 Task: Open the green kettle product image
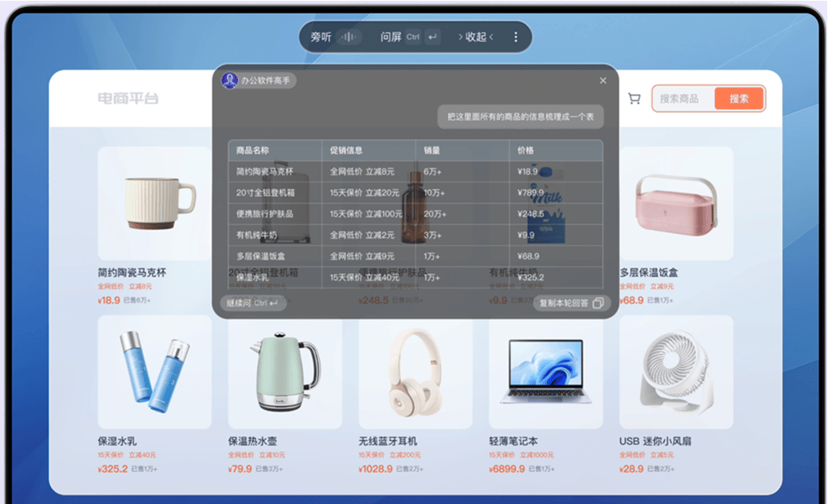pos(285,372)
